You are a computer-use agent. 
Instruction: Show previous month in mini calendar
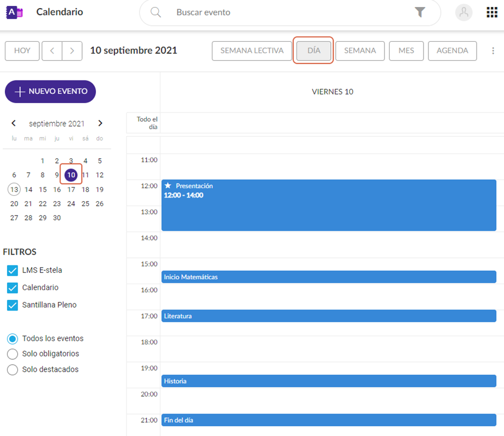point(14,123)
